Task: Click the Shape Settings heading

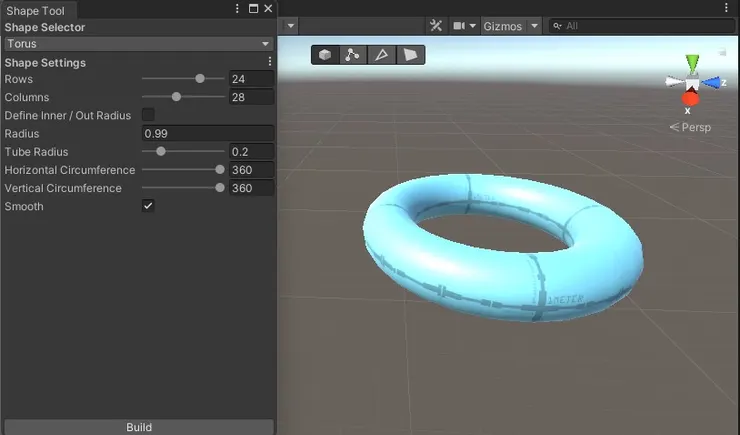Action: 45,63
